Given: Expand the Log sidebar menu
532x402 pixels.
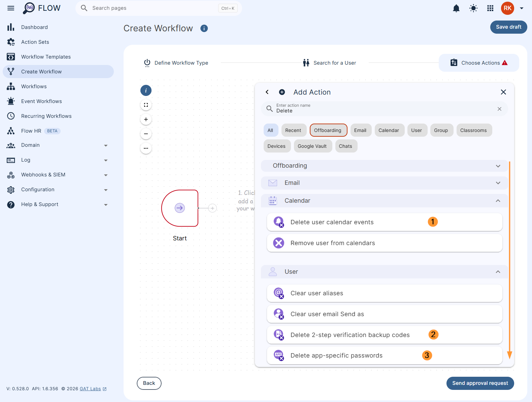Looking at the screenshot, I should pos(58,160).
